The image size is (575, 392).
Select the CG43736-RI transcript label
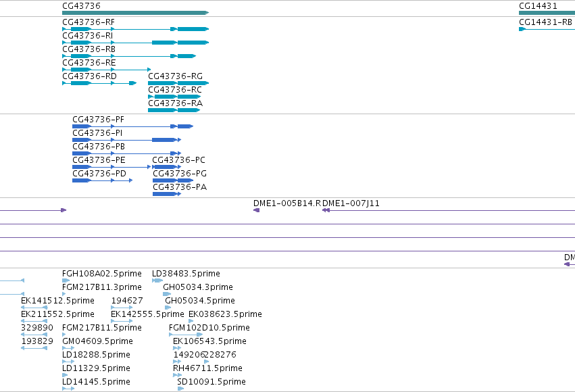[x=88, y=36]
